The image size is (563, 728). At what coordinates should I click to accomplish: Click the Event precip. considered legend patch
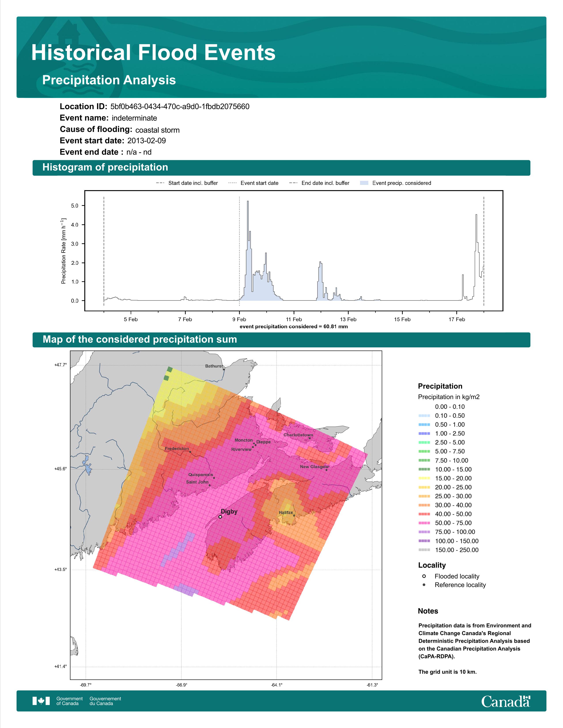364,183
